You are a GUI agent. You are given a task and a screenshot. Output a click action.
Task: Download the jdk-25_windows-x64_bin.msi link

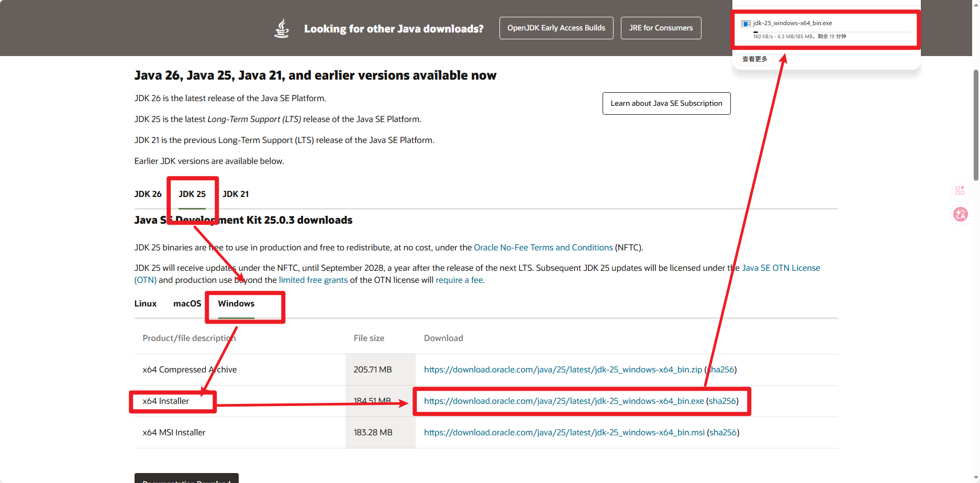[x=564, y=432]
